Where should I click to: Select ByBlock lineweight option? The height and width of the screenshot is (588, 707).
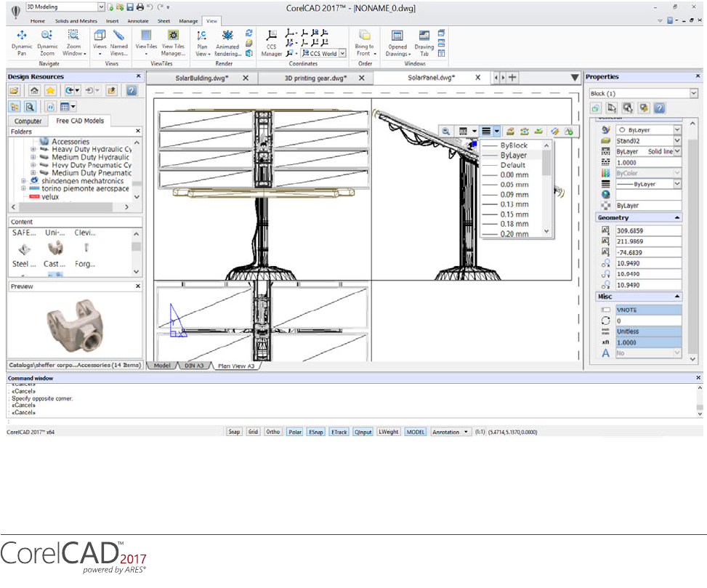[512, 145]
